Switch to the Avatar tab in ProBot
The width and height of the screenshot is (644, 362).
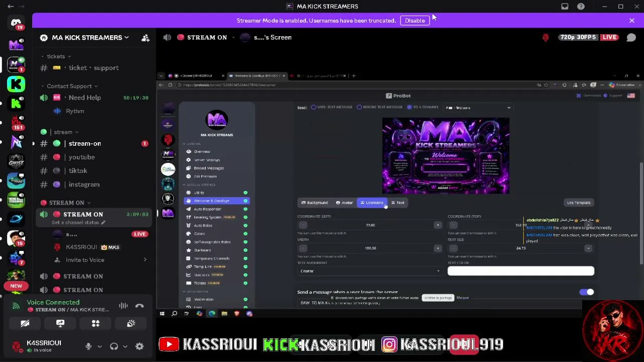point(345,203)
